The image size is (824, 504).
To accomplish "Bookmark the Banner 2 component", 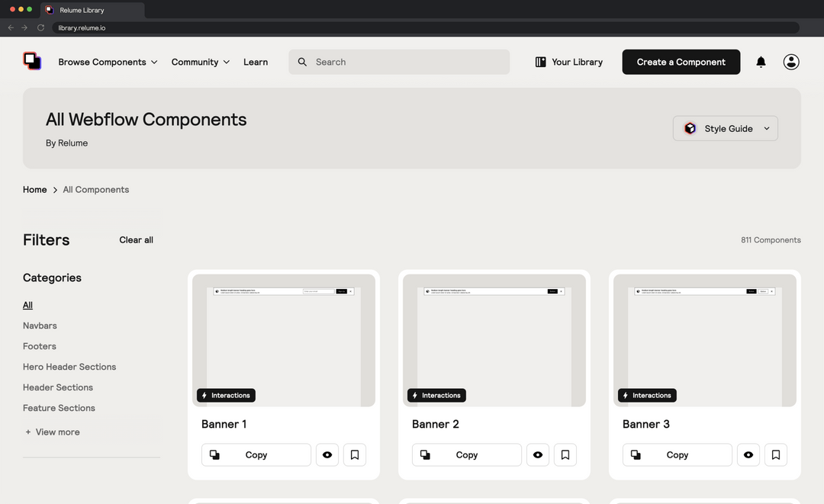I will (x=565, y=454).
